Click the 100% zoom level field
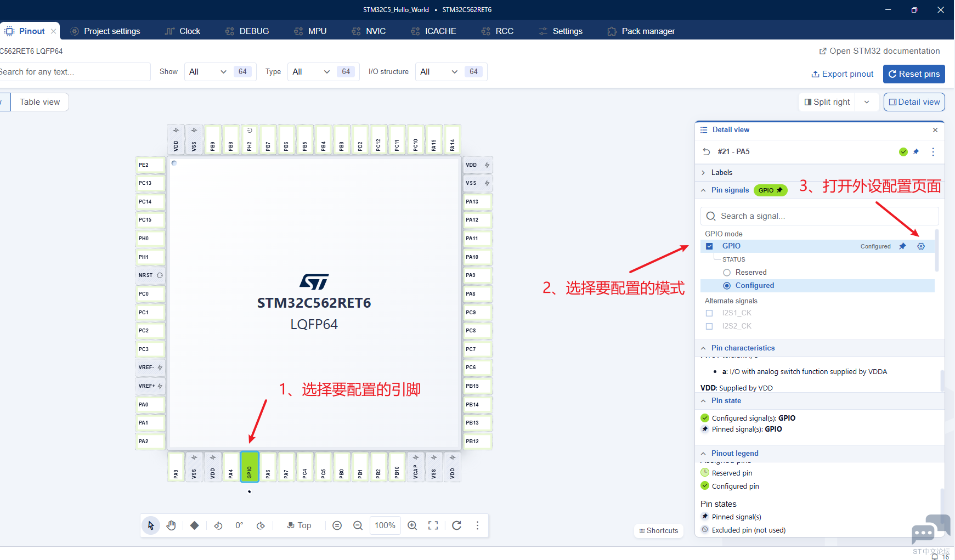 pos(385,525)
